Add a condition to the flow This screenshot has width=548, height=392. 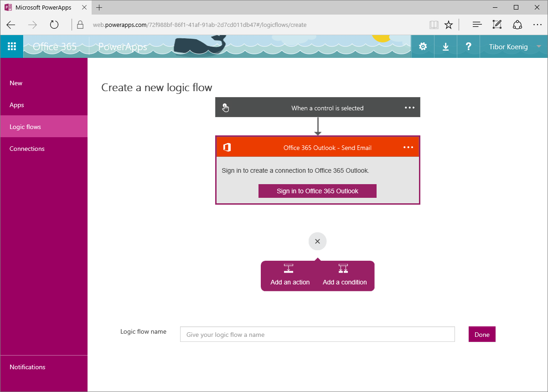pos(345,276)
